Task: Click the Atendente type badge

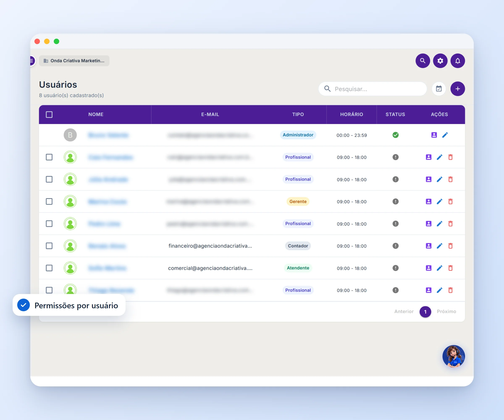Action: click(298, 268)
